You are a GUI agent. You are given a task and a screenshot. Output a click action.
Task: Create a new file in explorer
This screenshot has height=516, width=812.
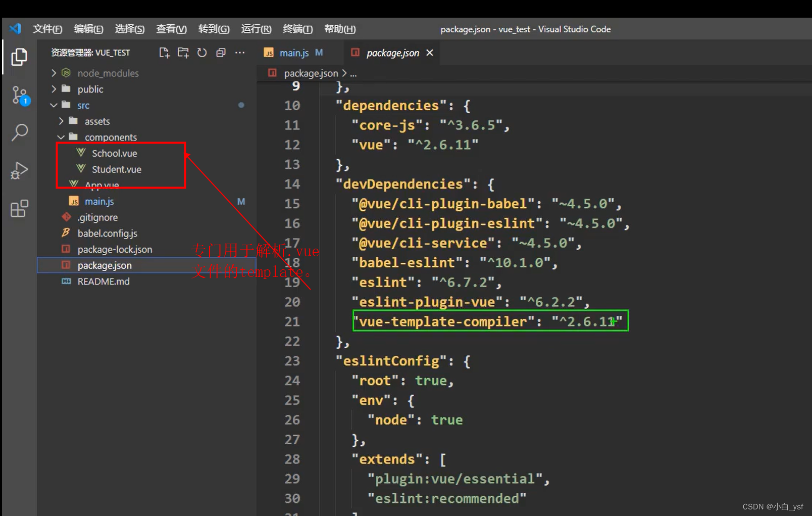164,53
